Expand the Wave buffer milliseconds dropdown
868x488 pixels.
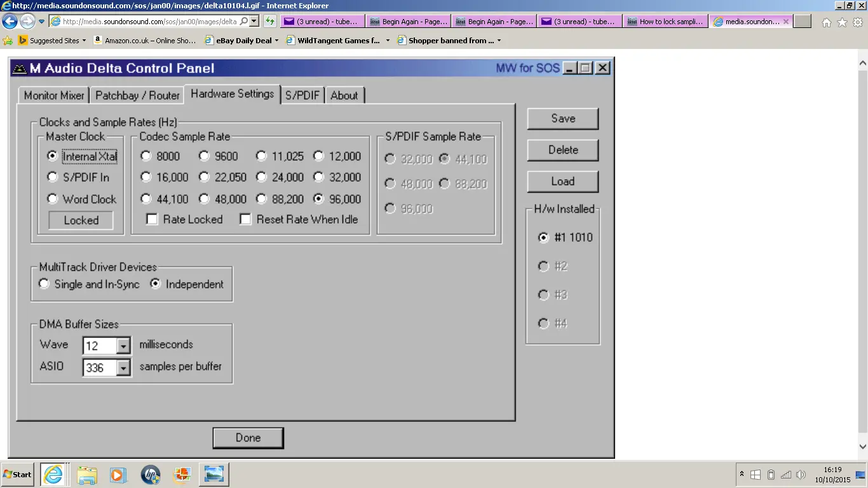click(123, 346)
